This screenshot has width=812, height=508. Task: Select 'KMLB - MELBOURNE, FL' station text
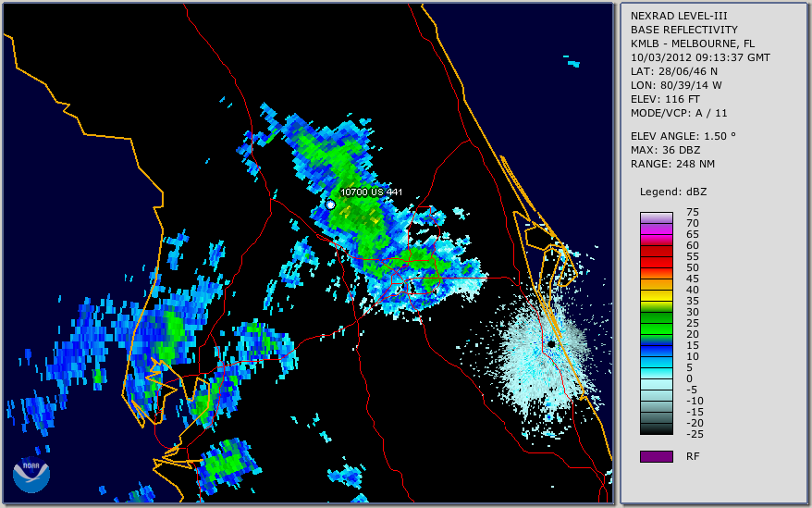(x=693, y=43)
